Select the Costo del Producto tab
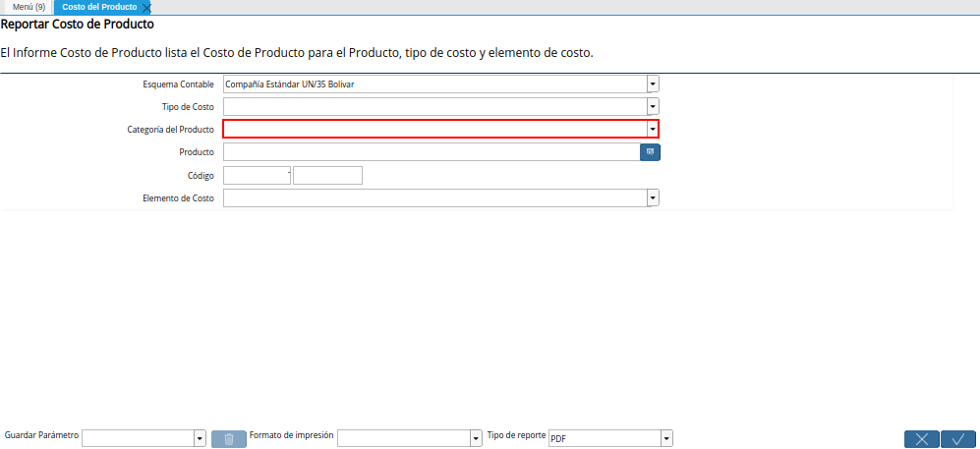Viewport: 980px width, 449px height. (99, 7)
